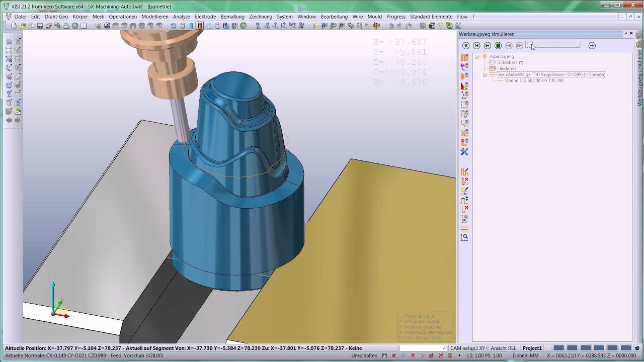Image resolution: width=644 pixels, height=362 pixels.
Task: Stop the toolpath simulation
Action: [x=498, y=46]
